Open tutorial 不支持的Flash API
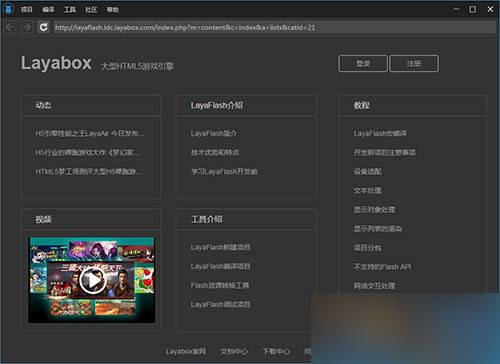 [382, 267]
